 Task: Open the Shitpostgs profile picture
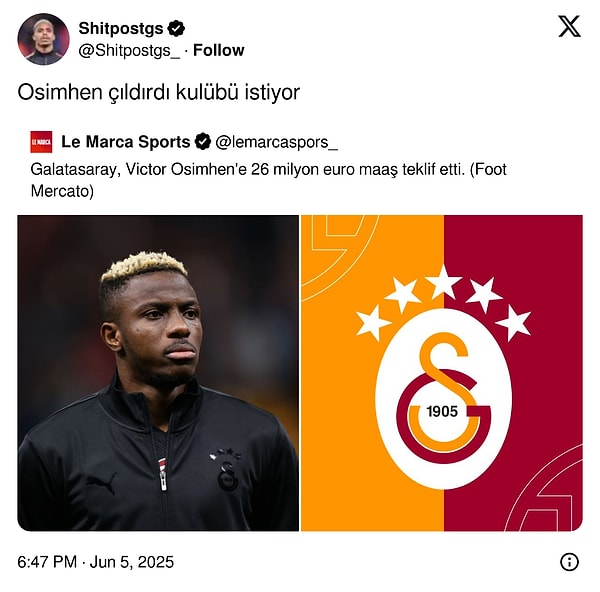[44, 39]
